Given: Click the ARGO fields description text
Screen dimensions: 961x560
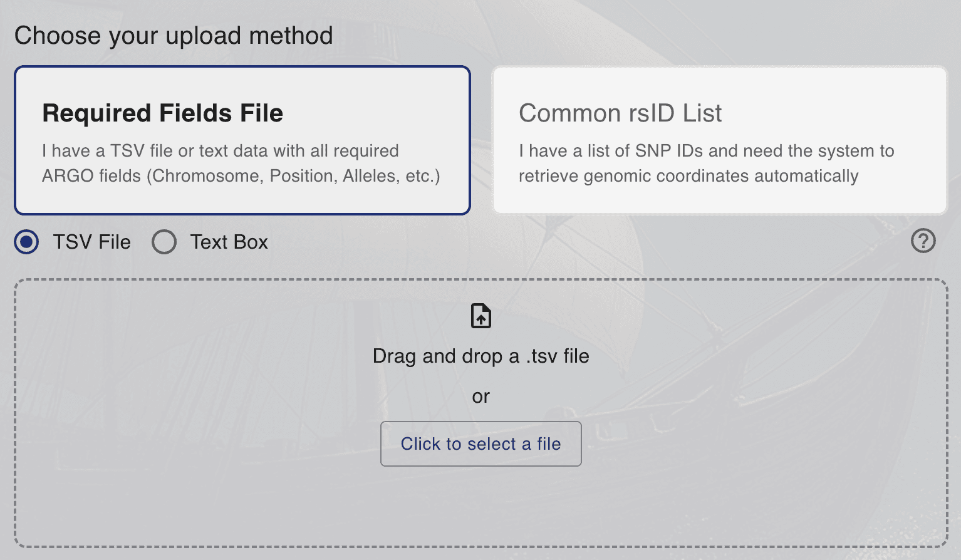Looking at the screenshot, I should [x=242, y=163].
